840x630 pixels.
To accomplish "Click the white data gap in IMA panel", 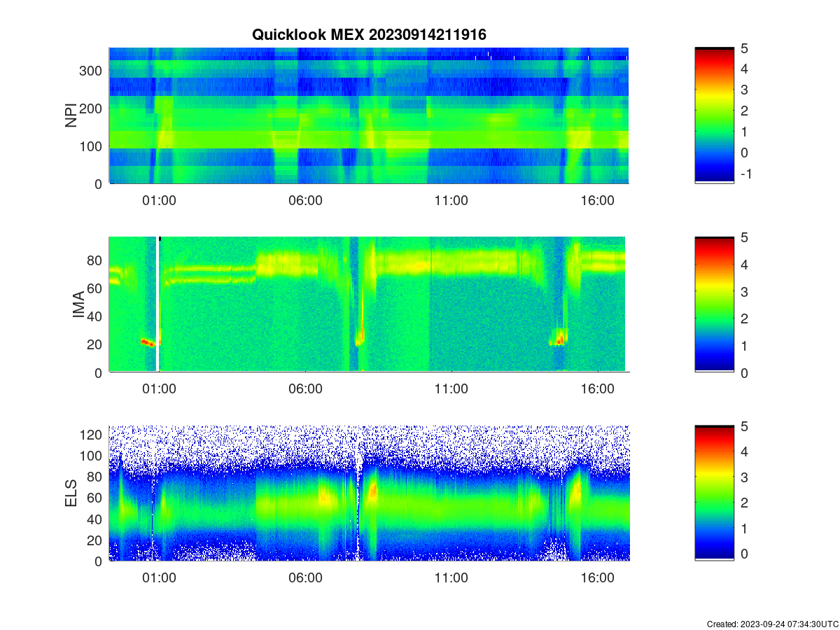I will [x=157, y=304].
